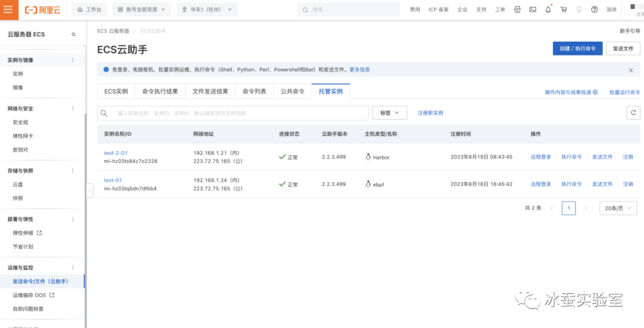This screenshot has width=644, height=328.
Task: Click the external link icon next to 运维编排 OOS
Action: 52,295
